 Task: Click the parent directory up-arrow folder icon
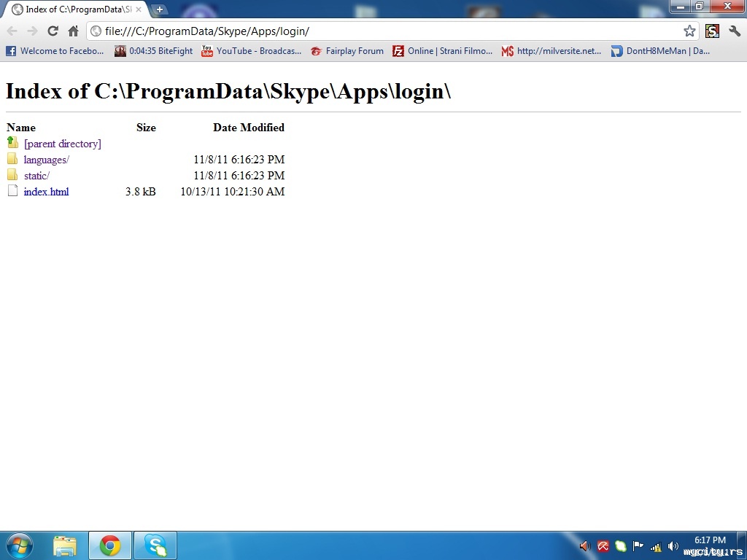(x=13, y=142)
